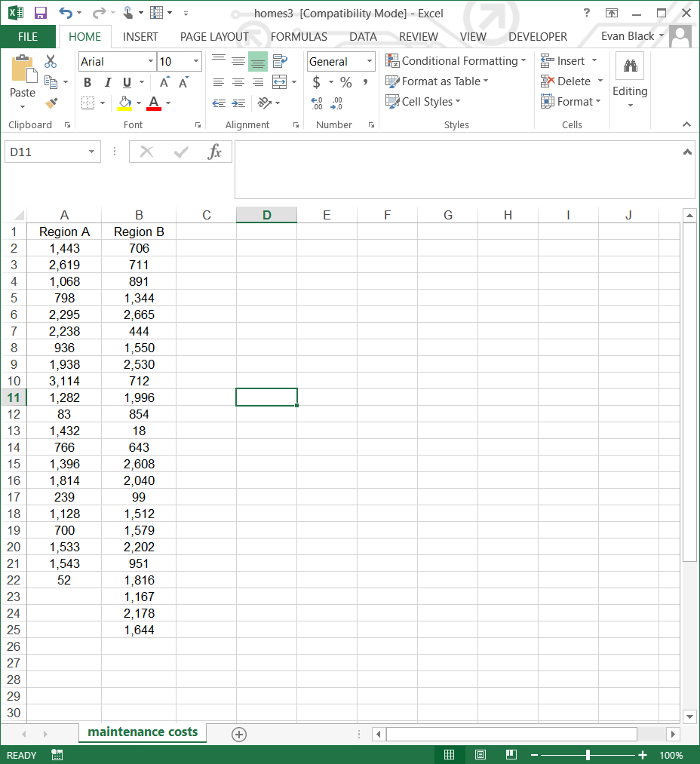Toggle Bold formatting
Viewport: 700px width, 764px height.
pyautogui.click(x=87, y=82)
